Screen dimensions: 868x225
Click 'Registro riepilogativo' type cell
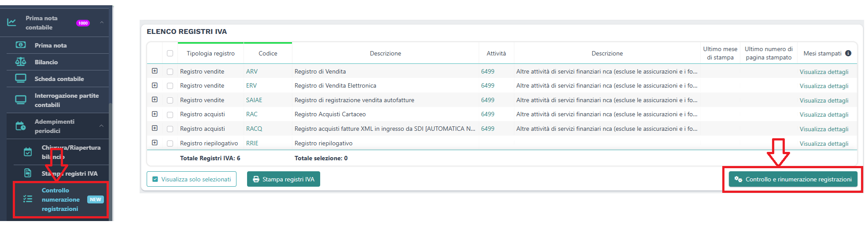tap(209, 143)
